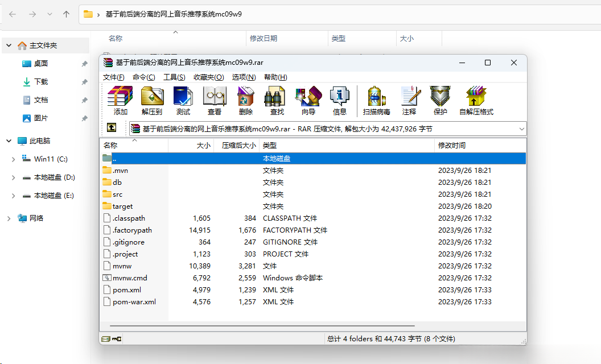Screen dimensions: 601x364
Task: Select the .project file
Action: coord(313,254)
